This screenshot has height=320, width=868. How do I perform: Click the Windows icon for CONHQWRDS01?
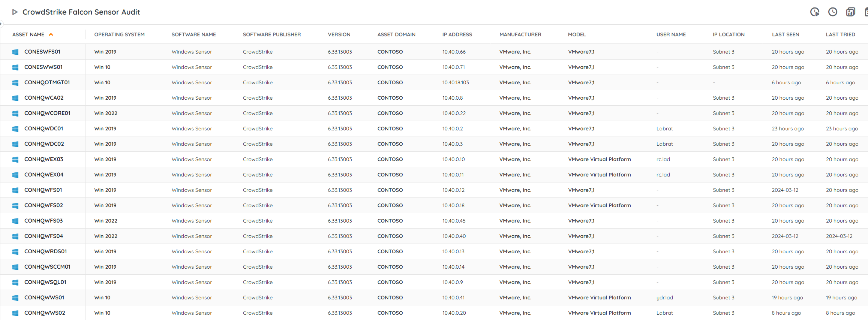point(15,252)
